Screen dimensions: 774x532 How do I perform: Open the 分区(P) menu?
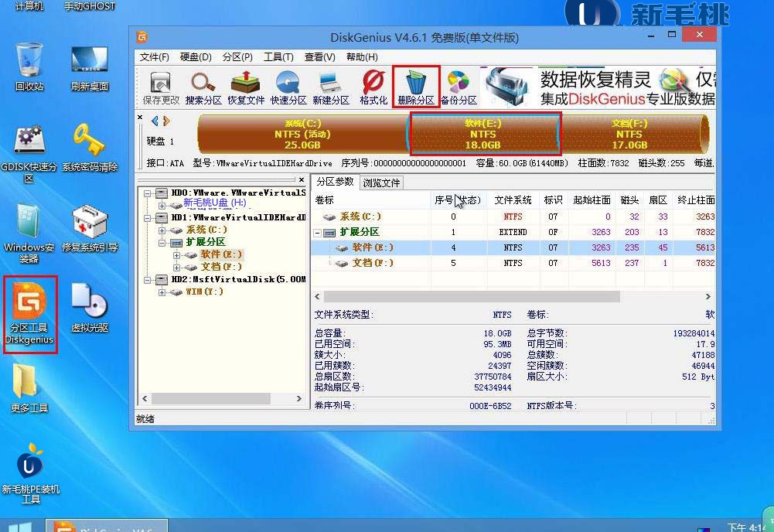tap(237, 57)
